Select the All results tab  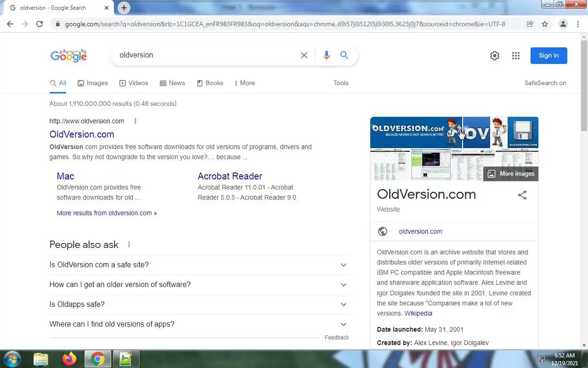click(58, 83)
